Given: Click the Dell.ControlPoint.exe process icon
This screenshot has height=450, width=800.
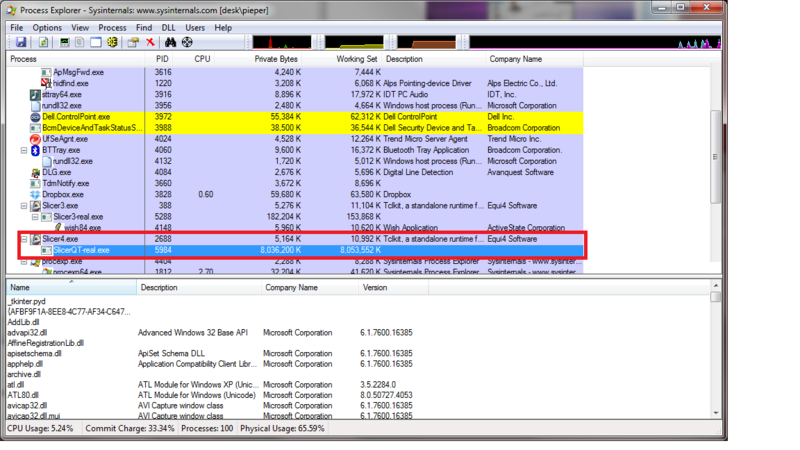Looking at the screenshot, I should [35, 117].
